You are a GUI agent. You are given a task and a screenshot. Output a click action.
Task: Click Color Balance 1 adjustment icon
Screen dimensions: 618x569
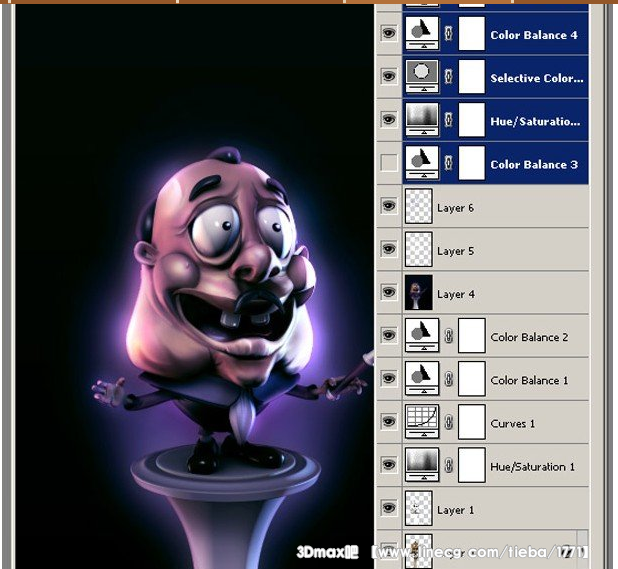pyautogui.click(x=422, y=378)
